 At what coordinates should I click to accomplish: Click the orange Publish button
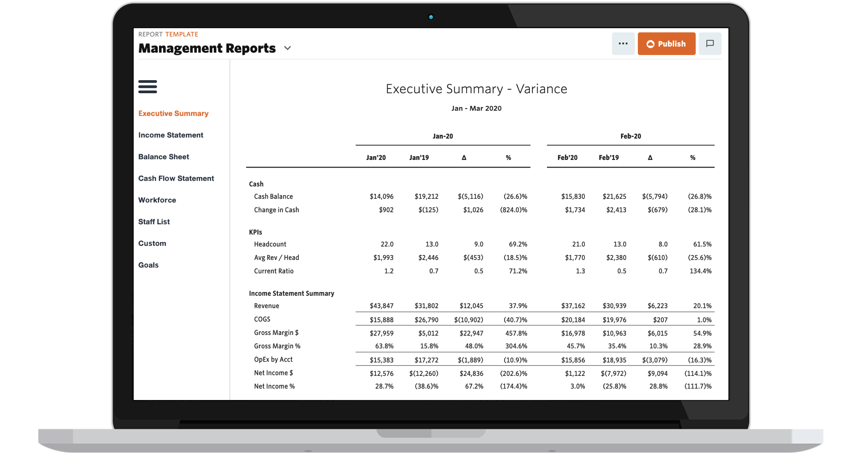pyautogui.click(x=666, y=44)
